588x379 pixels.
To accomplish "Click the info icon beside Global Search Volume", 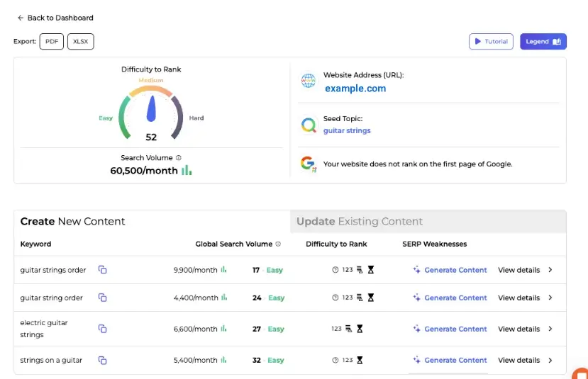I will pyautogui.click(x=278, y=244).
